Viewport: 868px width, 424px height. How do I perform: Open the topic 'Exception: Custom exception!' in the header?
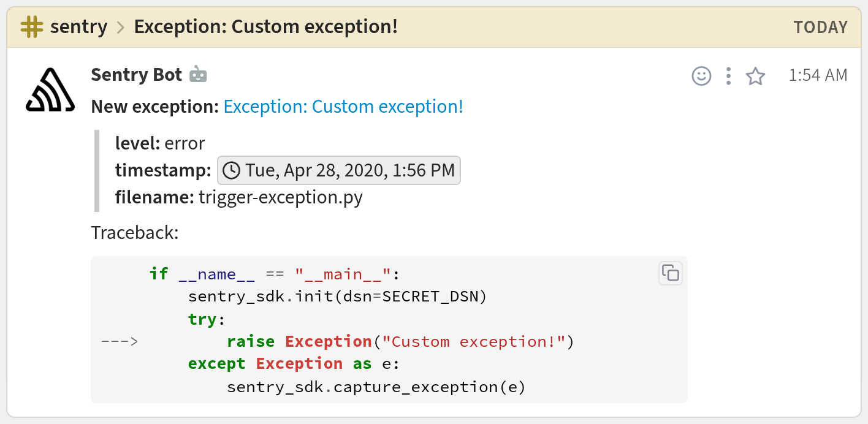pos(265,27)
